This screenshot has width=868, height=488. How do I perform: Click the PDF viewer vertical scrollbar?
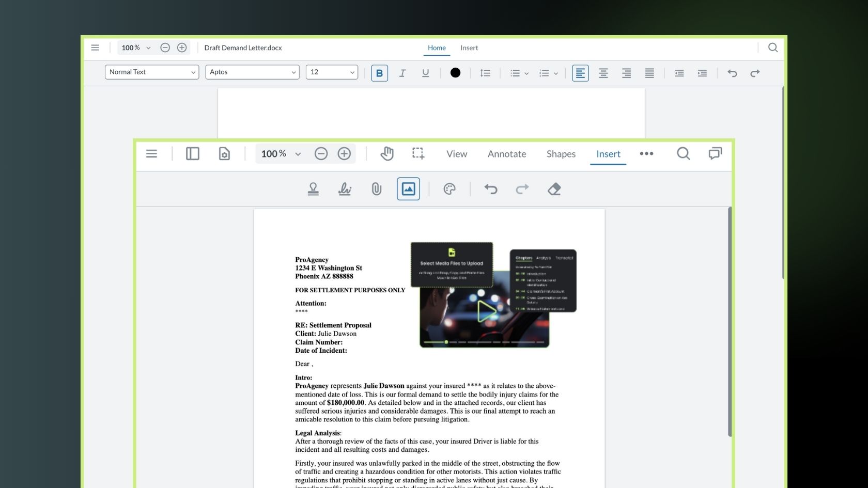pyautogui.click(x=730, y=322)
